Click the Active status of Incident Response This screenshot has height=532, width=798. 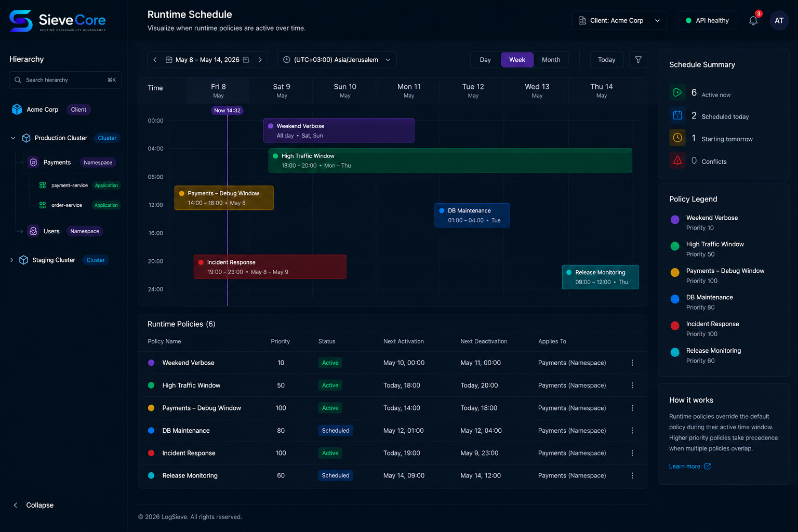coord(330,453)
